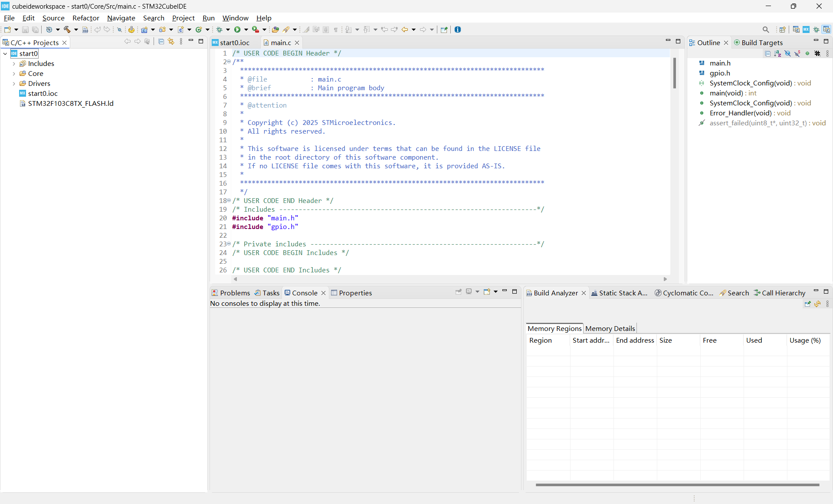
Task: Click Collapse All in C/C++ Projects panel
Action: point(161,42)
